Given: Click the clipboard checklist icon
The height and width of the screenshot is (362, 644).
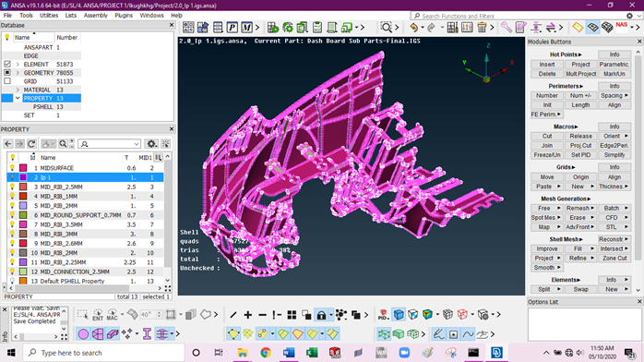Looking at the screenshot, I should tap(317, 28).
